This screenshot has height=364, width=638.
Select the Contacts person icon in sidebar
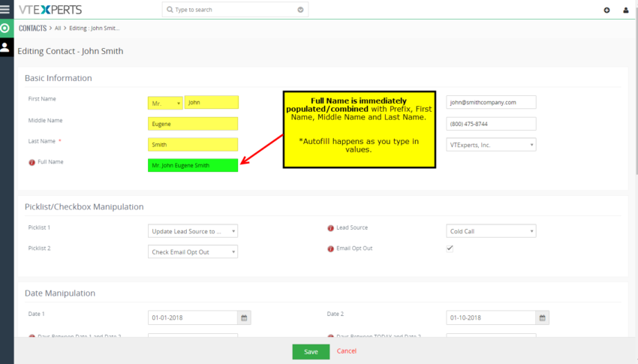point(5,47)
